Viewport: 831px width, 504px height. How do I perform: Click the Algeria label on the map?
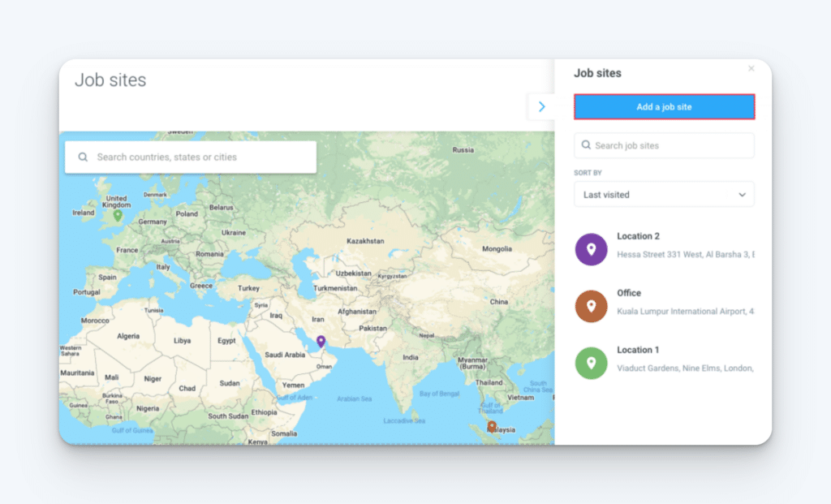tap(127, 336)
